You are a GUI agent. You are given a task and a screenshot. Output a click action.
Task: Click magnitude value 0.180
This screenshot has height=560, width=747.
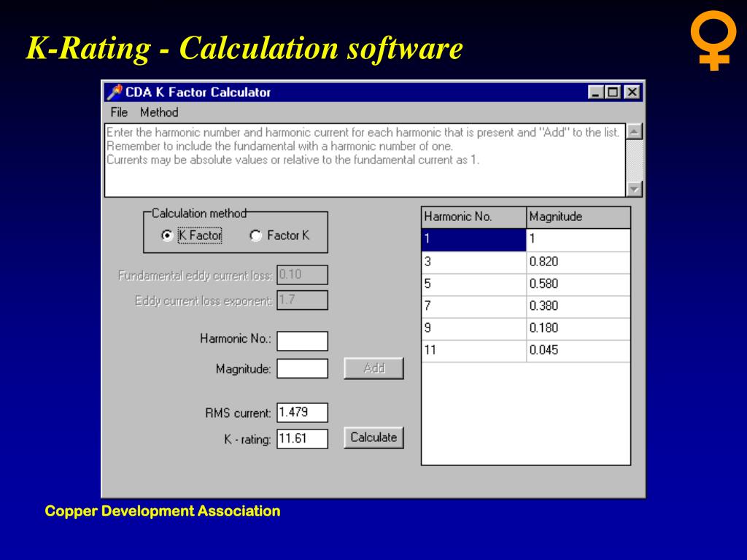click(x=578, y=329)
